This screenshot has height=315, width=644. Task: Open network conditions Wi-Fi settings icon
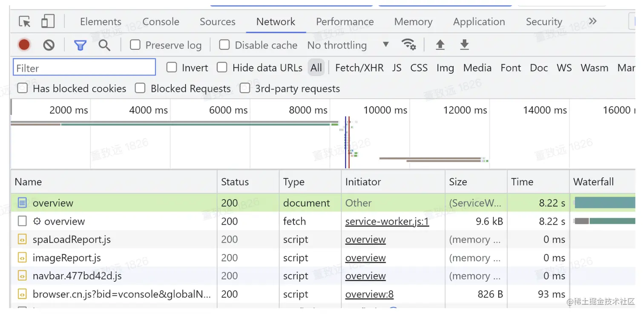pyautogui.click(x=408, y=44)
